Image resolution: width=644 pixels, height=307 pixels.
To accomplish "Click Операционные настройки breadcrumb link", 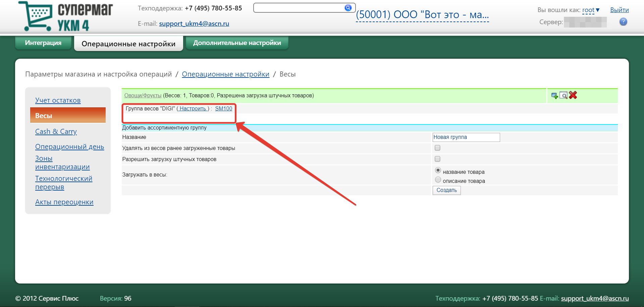I will (226, 74).
